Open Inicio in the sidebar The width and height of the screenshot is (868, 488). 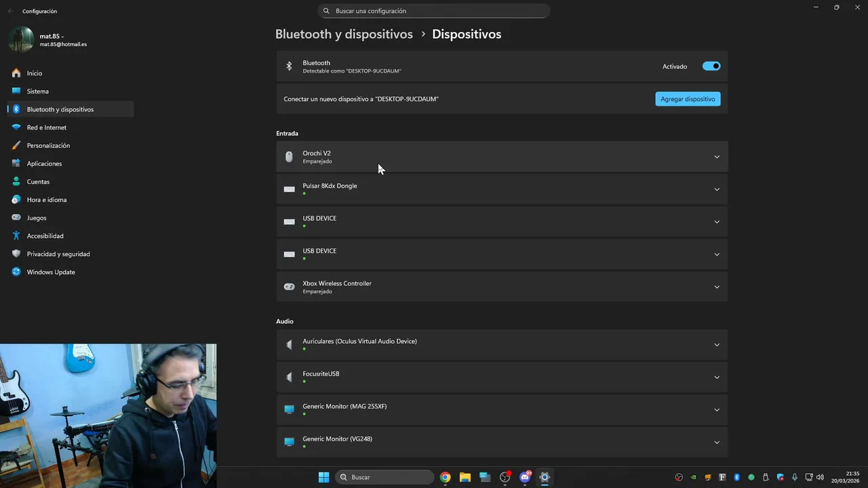click(70, 73)
